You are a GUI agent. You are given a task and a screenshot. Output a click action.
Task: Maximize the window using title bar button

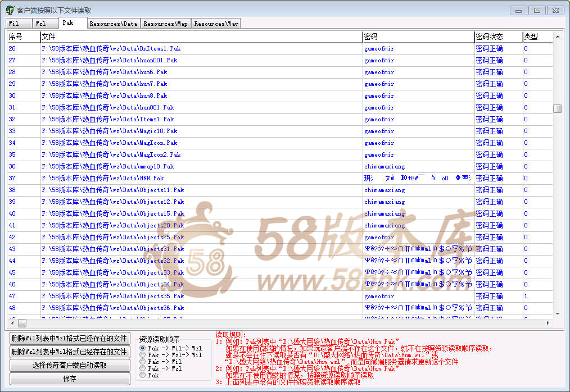[x=537, y=10]
